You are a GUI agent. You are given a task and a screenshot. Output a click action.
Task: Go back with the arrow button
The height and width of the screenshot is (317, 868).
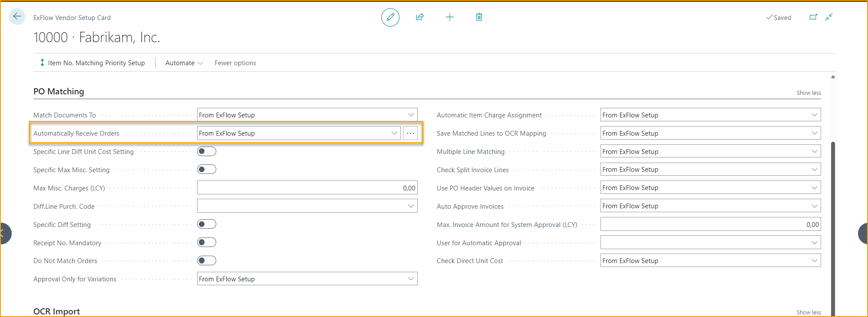tap(17, 17)
